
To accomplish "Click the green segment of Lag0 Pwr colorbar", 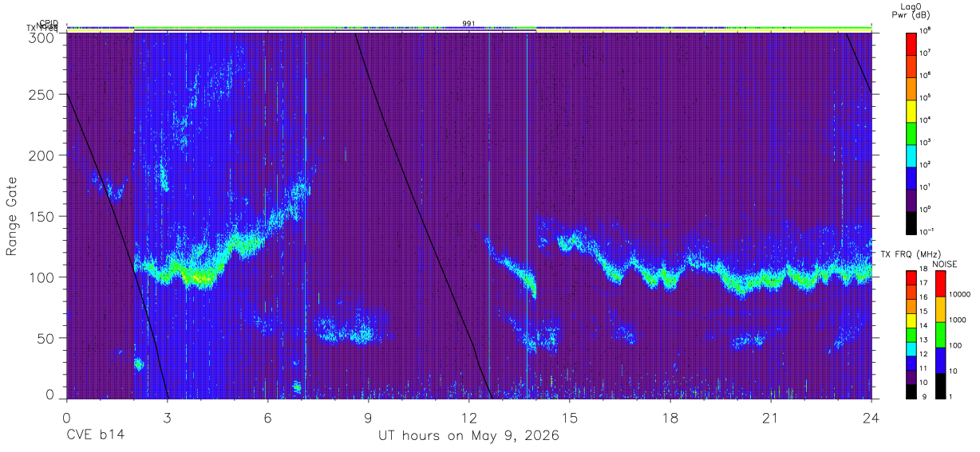I will coord(911,132).
